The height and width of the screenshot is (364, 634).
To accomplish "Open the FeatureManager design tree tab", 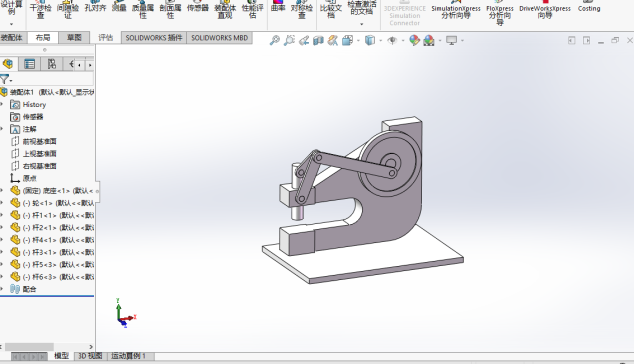I will [8, 64].
